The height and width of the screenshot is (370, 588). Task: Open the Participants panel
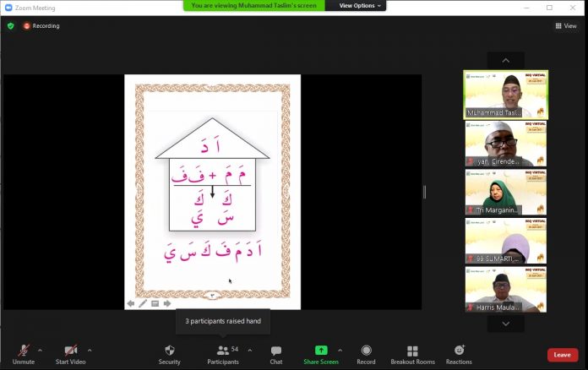point(223,351)
